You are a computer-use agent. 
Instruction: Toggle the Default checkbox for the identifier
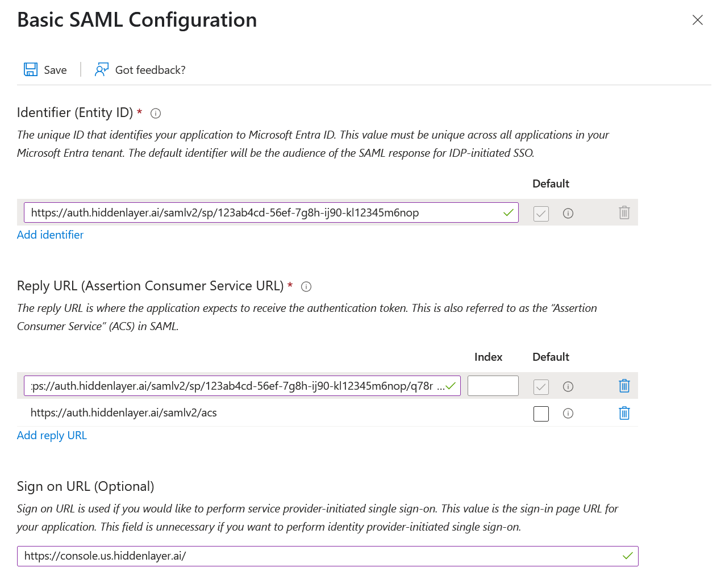(540, 213)
